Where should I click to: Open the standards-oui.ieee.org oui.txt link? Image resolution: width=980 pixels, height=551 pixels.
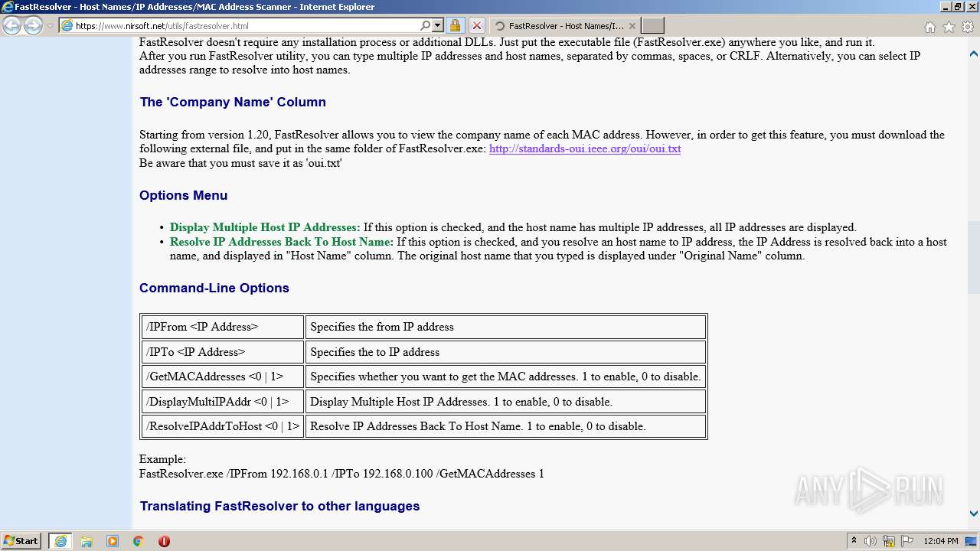585,148
